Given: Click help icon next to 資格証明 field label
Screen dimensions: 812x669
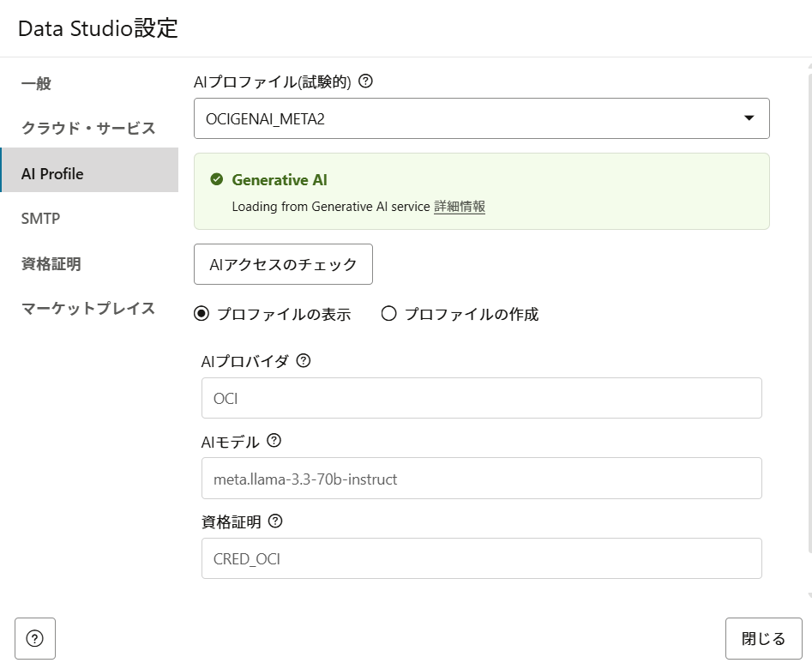Looking at the screenshot, I should (x=275, y=521).
